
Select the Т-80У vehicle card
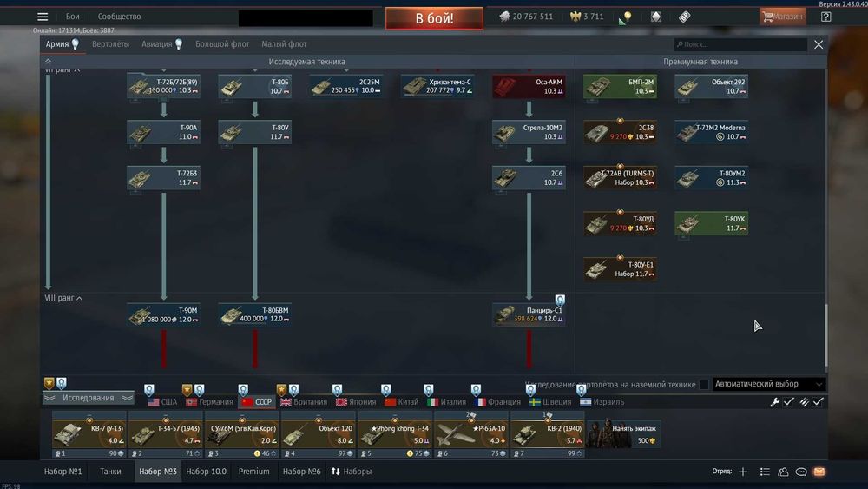[x=254, y=132]
